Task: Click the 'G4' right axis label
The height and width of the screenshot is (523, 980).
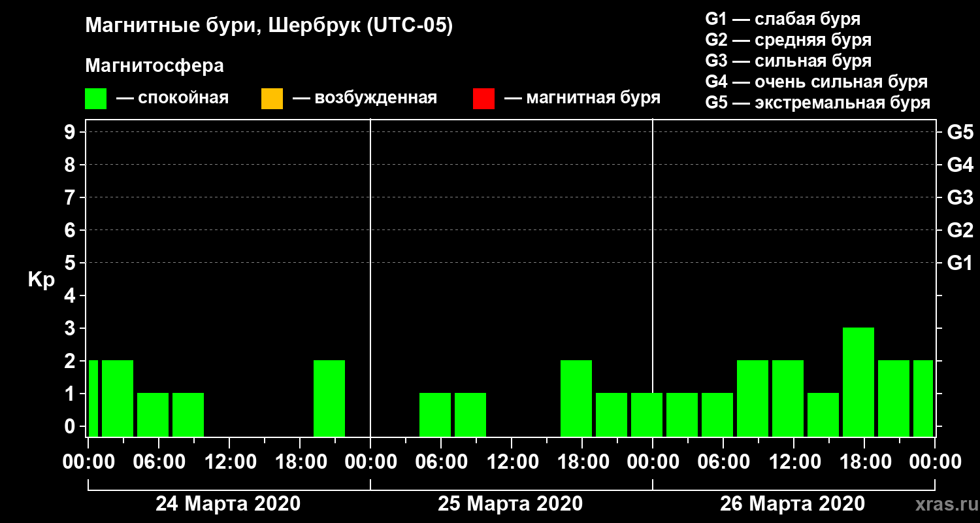Action: click(960, 165)
